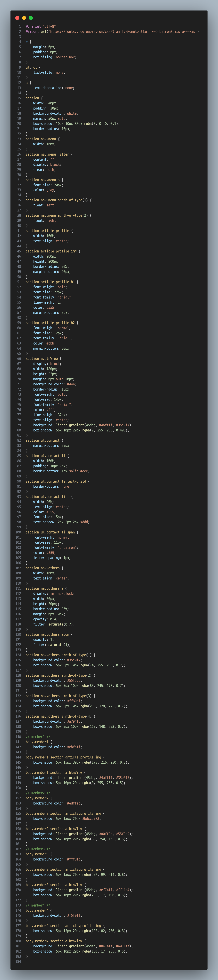218x980 pixels.
Task: Click 'section nav.others a.on {' selector
Action: click(49, 635)
